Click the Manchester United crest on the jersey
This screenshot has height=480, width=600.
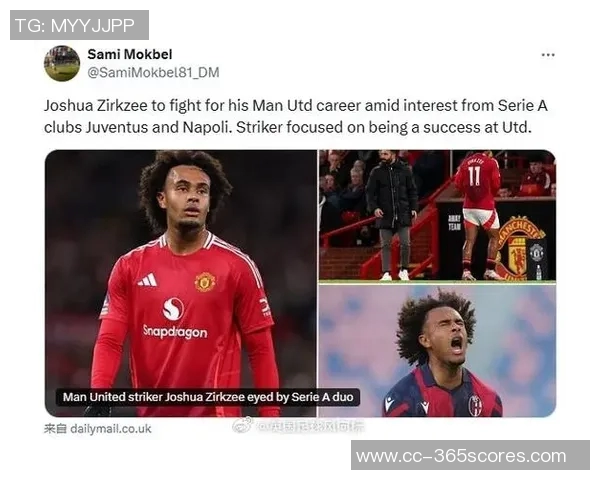(205, 282)
